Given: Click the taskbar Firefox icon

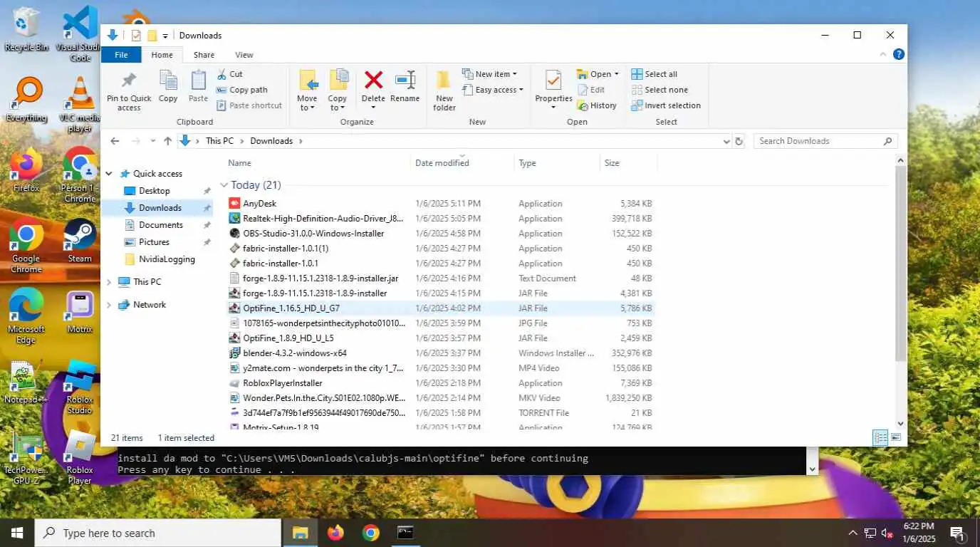Looking at the screenshot, I should (x=335, y=533).
